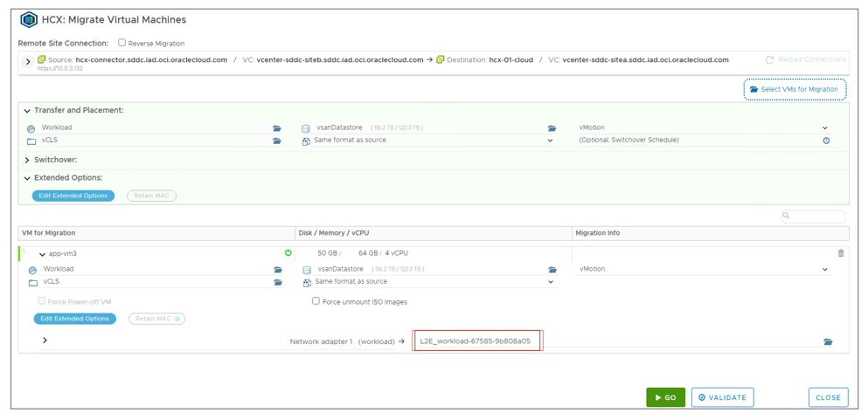
Task: Click the app-vm3 green power status icon
Action: coord(288,252)
